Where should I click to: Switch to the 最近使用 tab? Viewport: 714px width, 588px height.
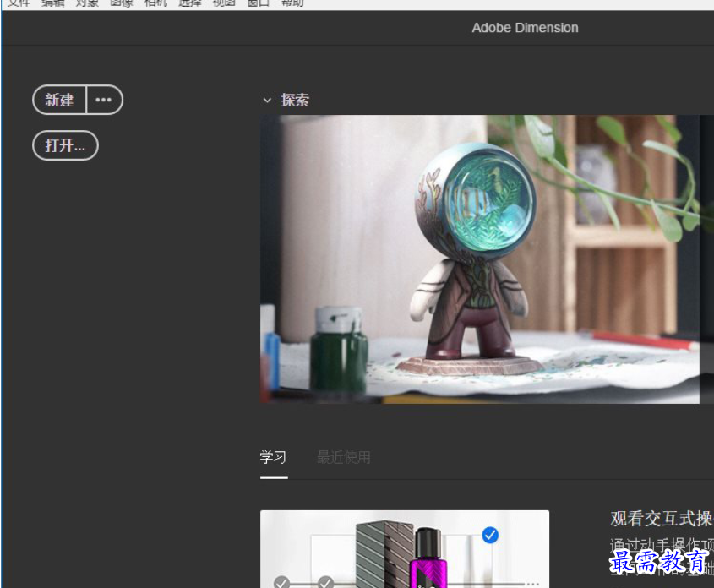tap(344, 457)
